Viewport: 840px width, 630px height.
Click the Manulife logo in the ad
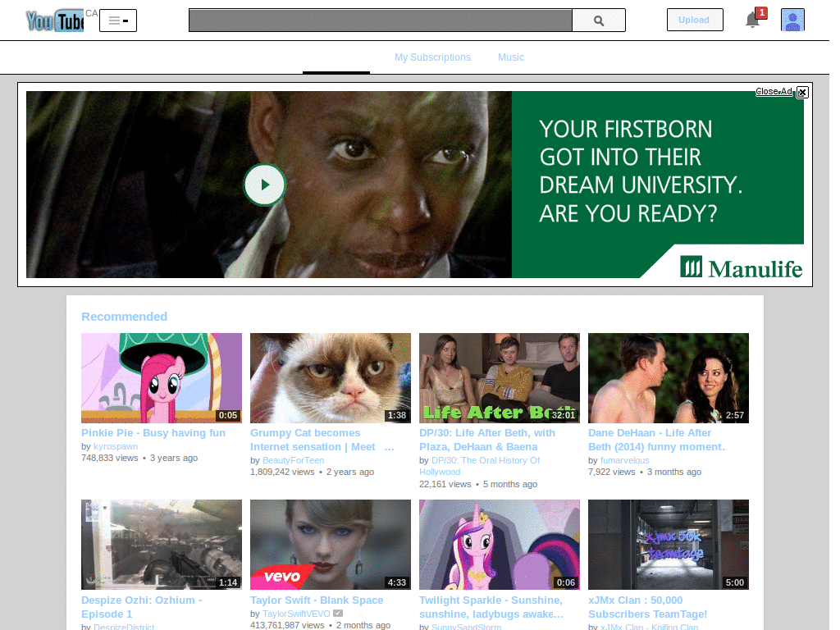click(742, 268)
